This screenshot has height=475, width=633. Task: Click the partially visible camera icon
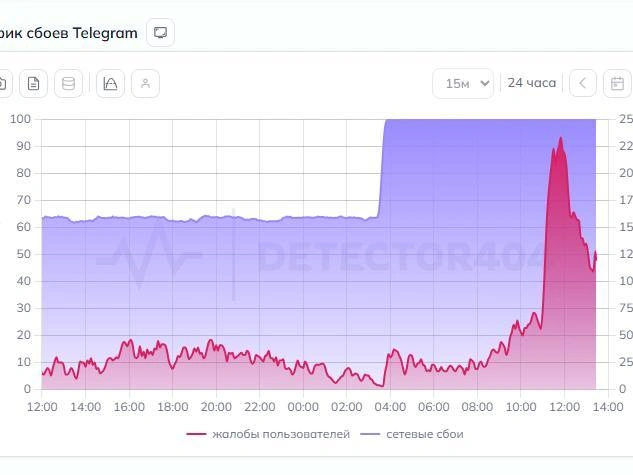[3, 84]
